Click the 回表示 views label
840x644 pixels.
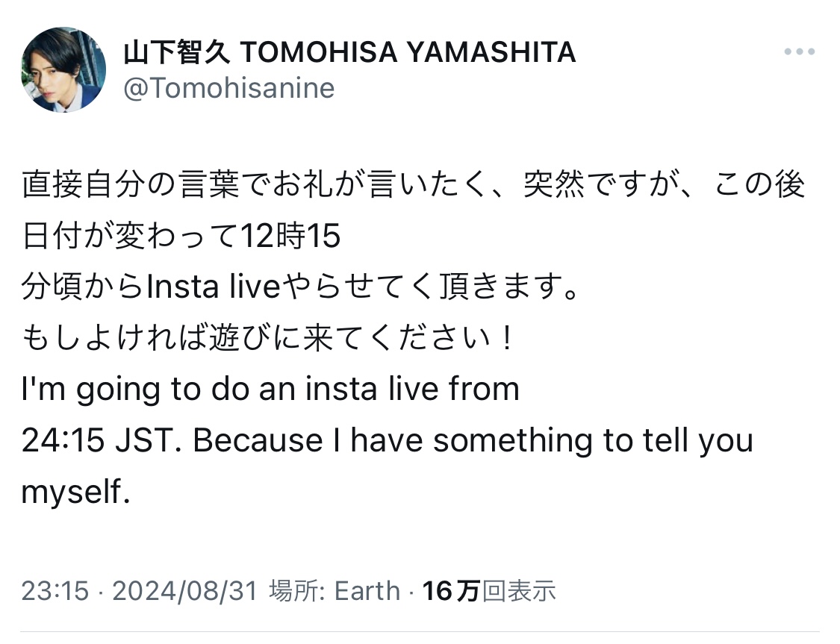pos(519,591)
